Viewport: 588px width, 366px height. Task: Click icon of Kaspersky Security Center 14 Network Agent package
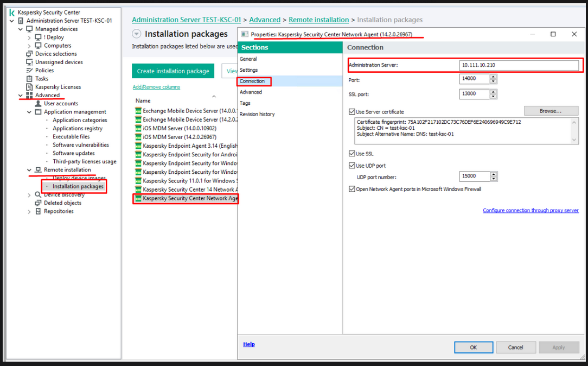pos(138,190)
